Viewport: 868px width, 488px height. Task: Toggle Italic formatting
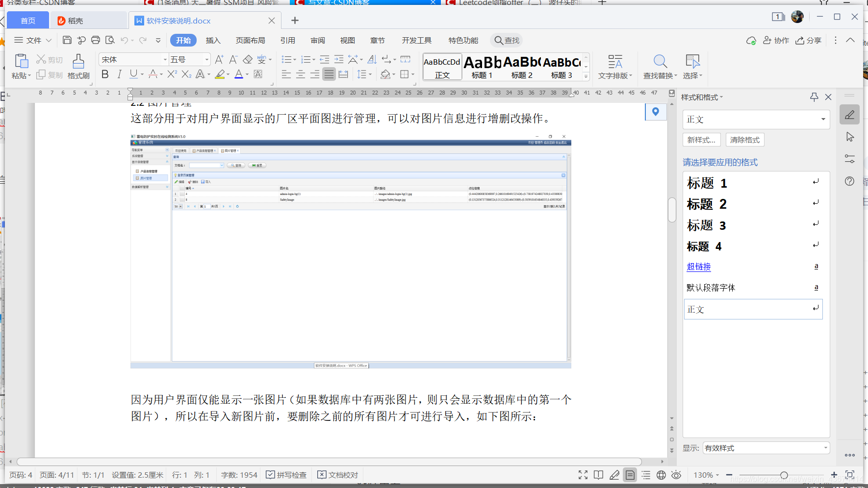click(x=119, y=74)
